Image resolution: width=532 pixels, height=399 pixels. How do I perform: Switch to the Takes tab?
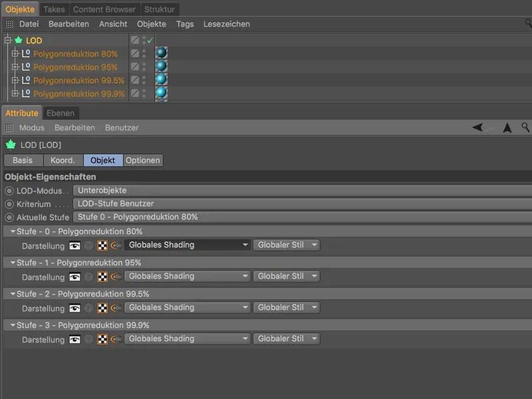tap(55, 9)
